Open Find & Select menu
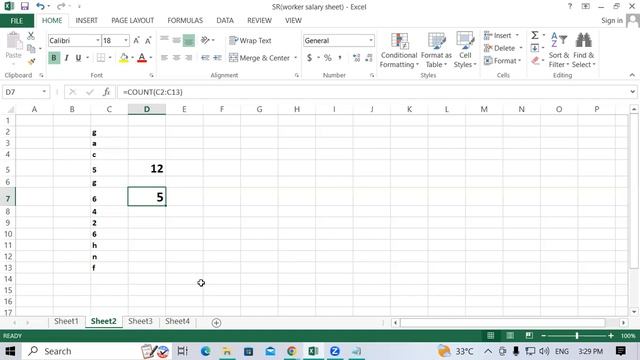 pos(584,50)
